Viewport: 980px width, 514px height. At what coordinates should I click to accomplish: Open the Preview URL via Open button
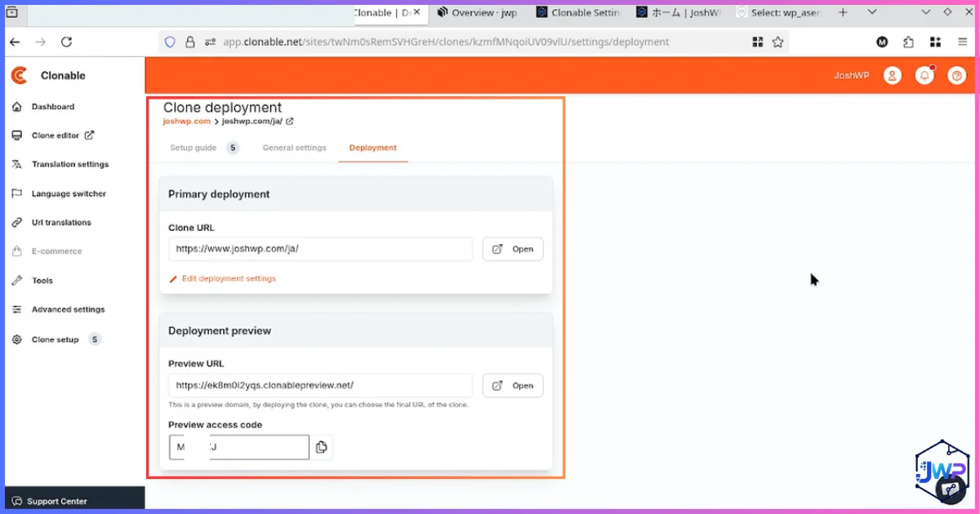pyautogui.click(x=513, y=385)
